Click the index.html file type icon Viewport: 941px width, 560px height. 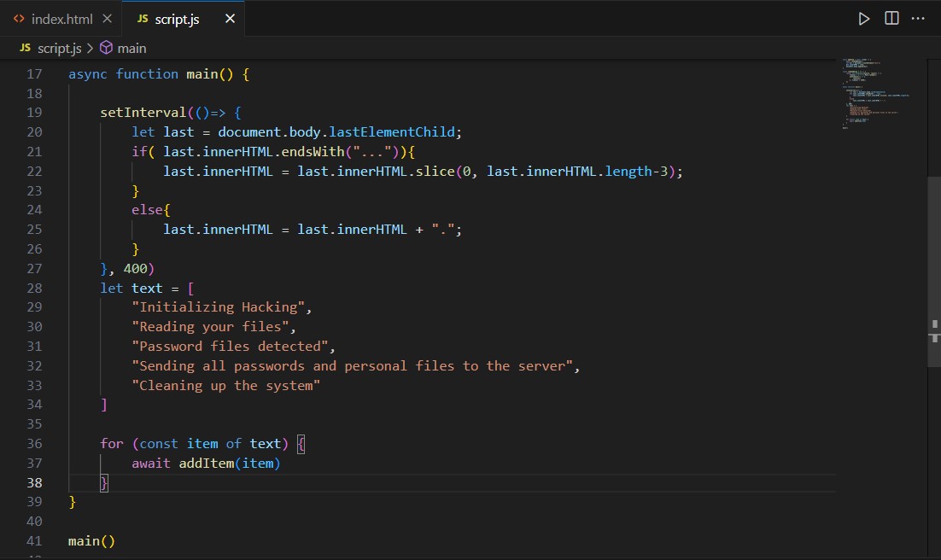coord(19,19)
